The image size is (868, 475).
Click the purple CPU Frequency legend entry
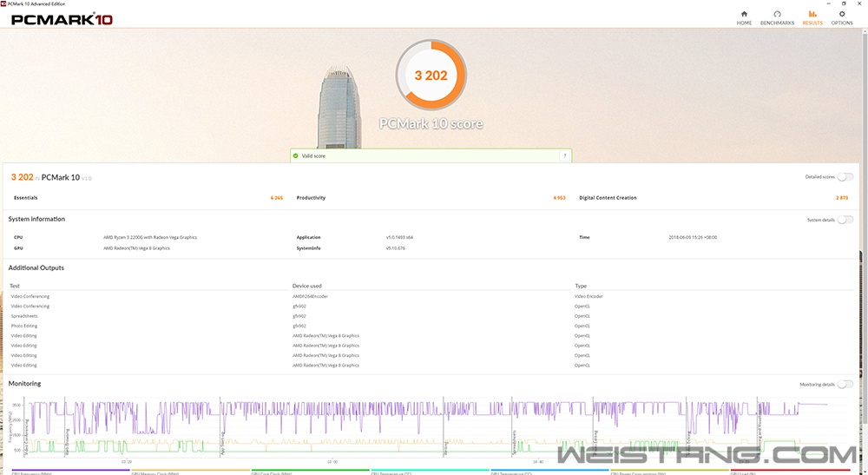click(x=70, y=472)
